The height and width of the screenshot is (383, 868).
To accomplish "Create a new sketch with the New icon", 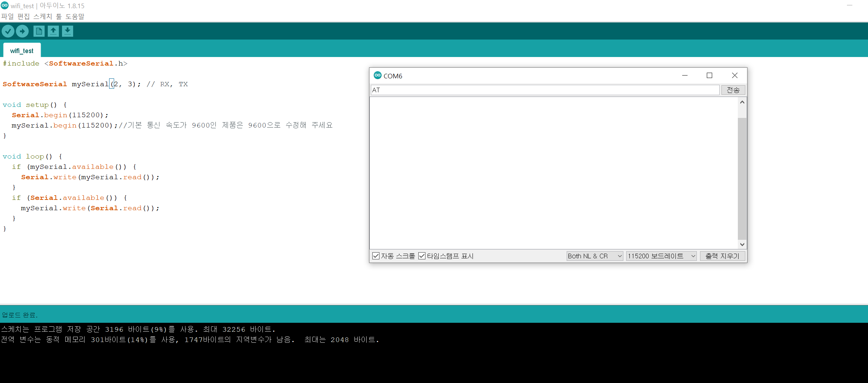I will (x=39, y=31).
